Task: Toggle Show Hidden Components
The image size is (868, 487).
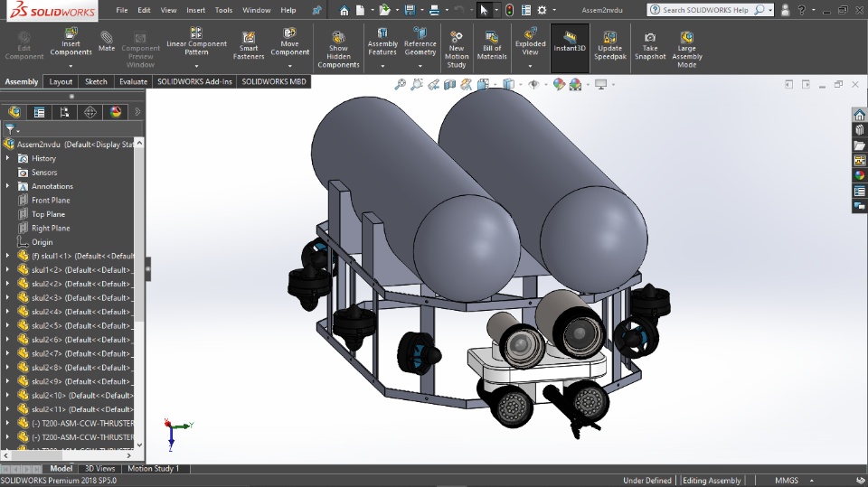Action: coord(339,49)
